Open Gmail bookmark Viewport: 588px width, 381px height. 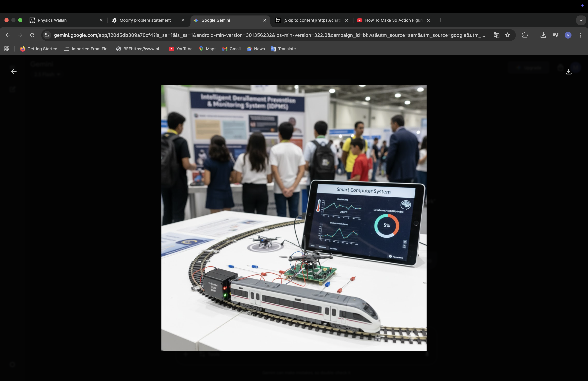(231, 49)
